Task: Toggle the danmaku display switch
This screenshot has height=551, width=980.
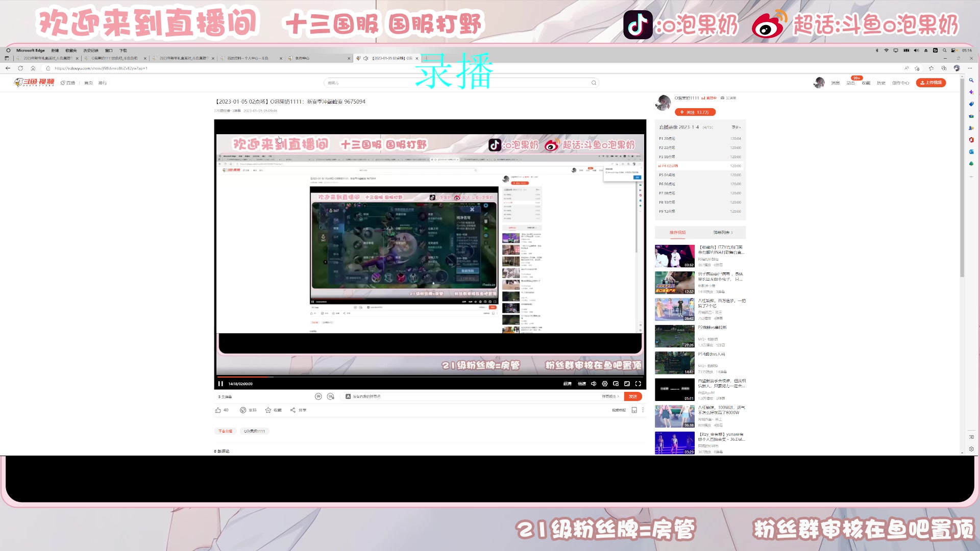Action: point(319,396)
